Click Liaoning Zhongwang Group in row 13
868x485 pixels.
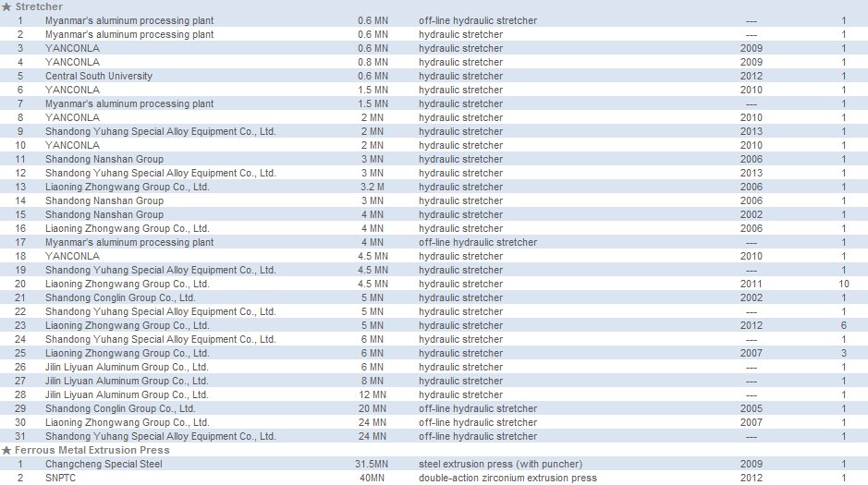[128, 187]
